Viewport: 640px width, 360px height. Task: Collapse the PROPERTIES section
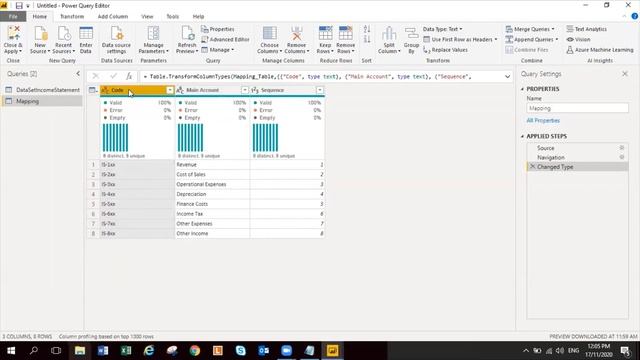pyautogui.click(x=522, y=89)
